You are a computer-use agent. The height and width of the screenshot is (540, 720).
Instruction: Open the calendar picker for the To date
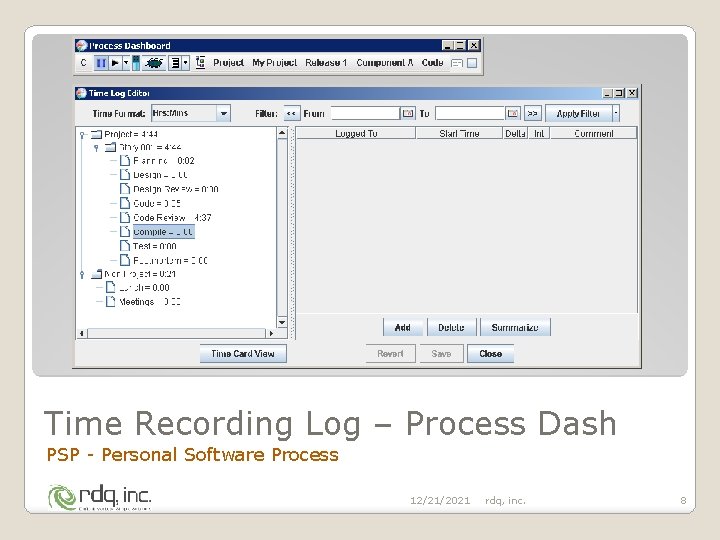(513, 113)
